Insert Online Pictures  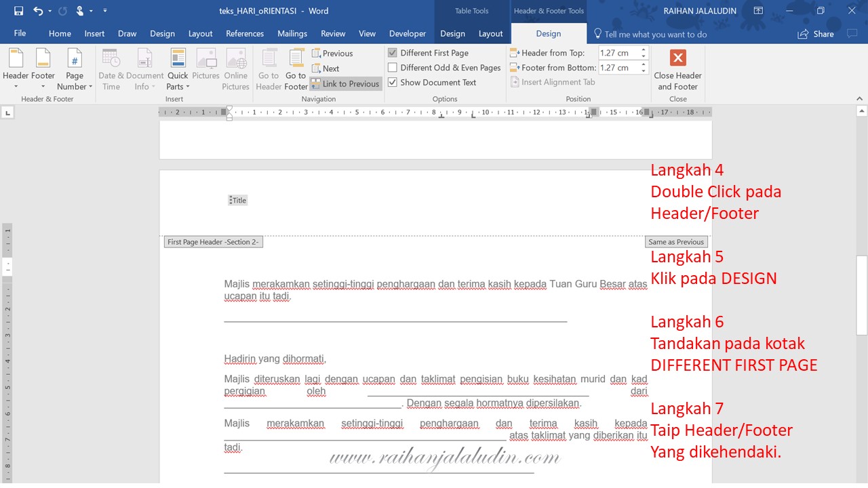point(235,68)
